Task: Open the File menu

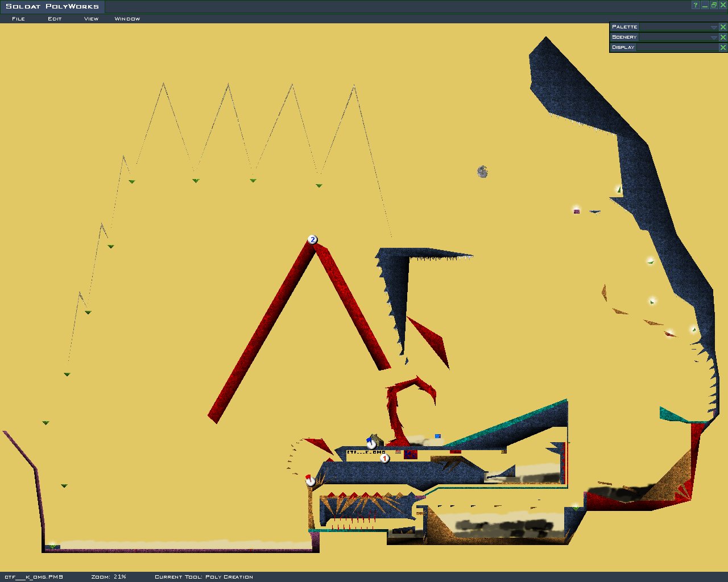Action: pyautogui.click(x=18, y=19)
